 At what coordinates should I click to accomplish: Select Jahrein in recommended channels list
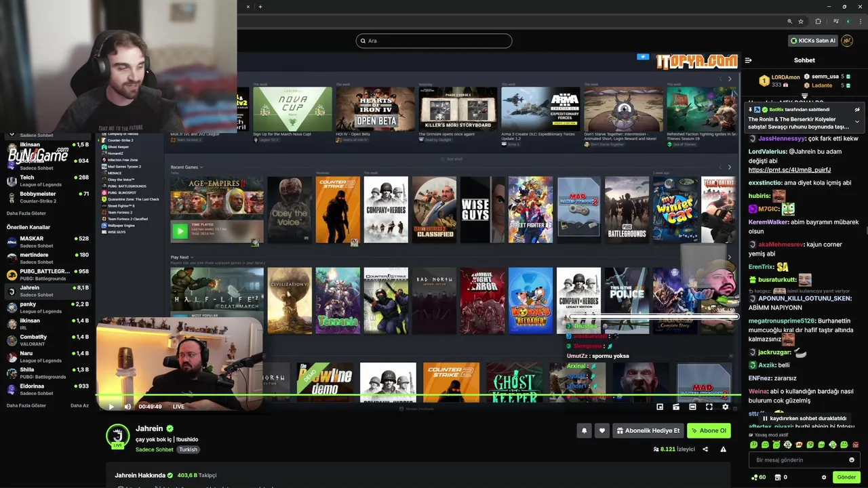point(47,291)
